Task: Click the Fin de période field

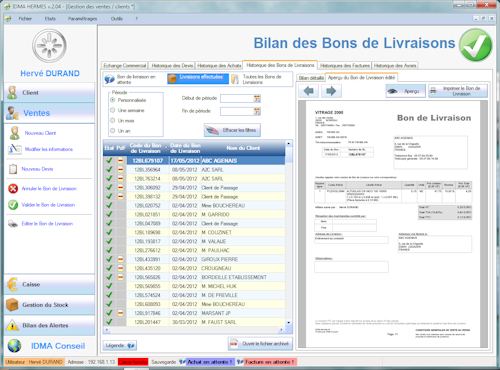Action: tap(237, 111)
